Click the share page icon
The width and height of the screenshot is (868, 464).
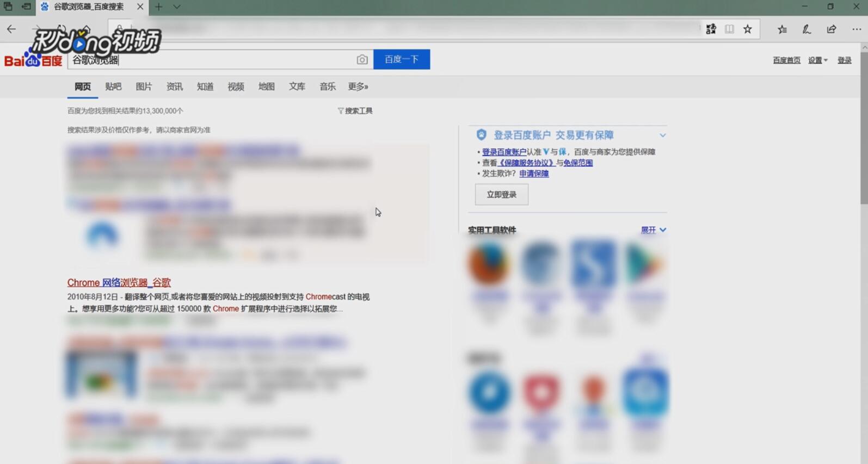(832, 29)
